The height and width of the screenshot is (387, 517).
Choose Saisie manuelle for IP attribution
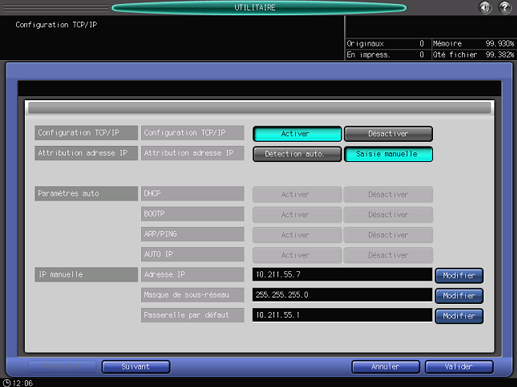pyautogui.click(x=388, y=154)
